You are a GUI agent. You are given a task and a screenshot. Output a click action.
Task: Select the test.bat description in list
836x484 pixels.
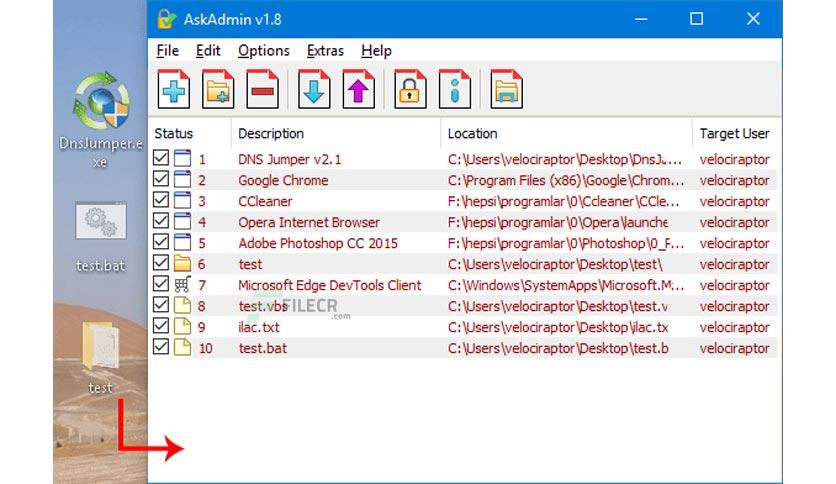click(262, 349)
